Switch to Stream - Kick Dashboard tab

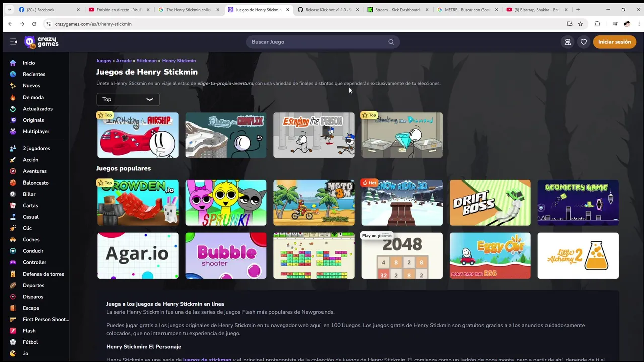tap(397, 10)
